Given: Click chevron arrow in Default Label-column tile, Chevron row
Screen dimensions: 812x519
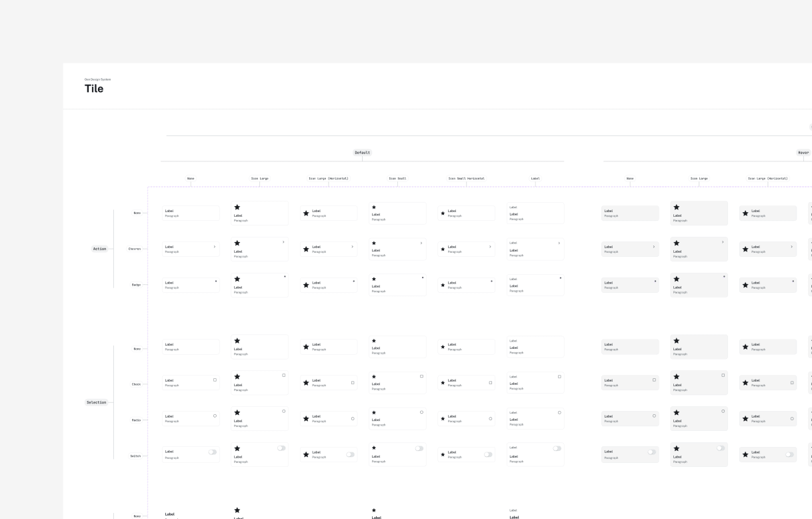Looking at the screenshot, I should (x=559, y=243).
